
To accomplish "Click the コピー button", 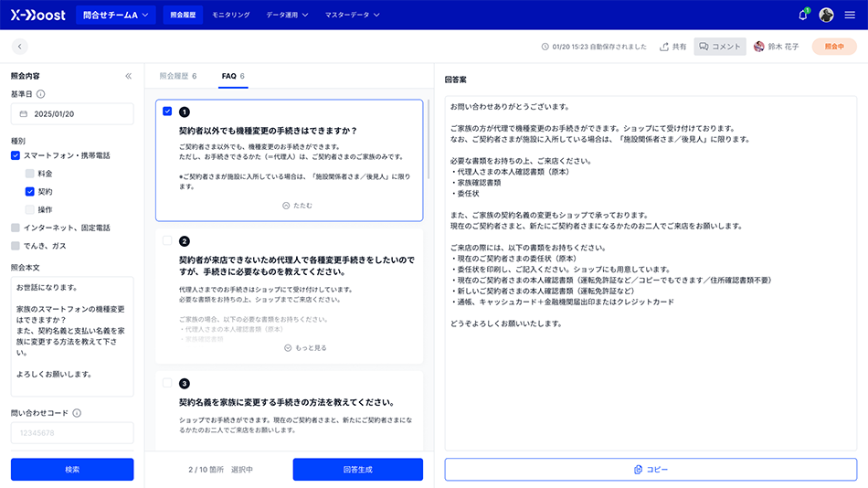I will (651, 470).
